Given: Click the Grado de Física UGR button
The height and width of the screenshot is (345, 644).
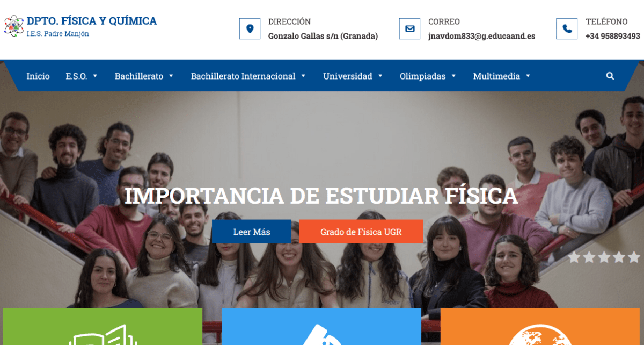Looking at the screenshot, I should (x=361, y=232).
